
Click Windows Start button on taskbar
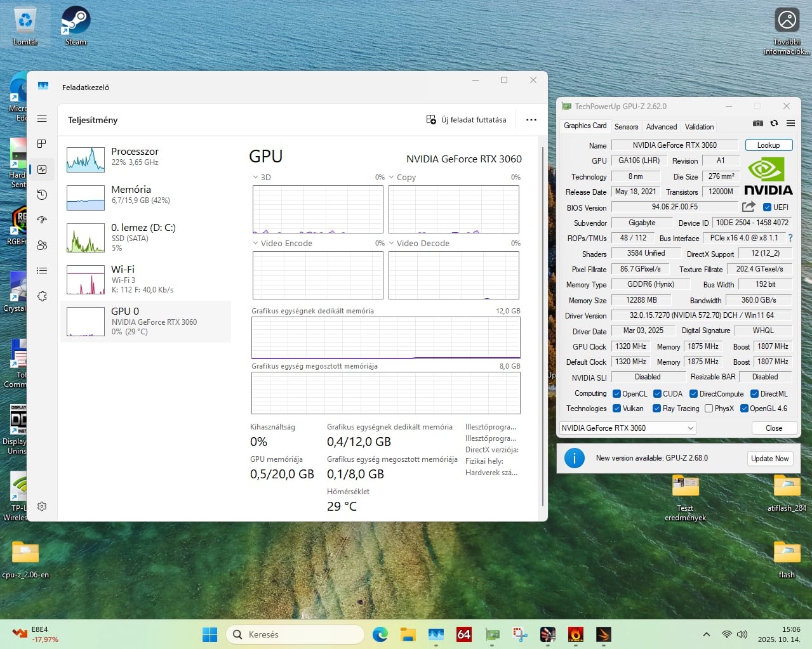point(210,634)
